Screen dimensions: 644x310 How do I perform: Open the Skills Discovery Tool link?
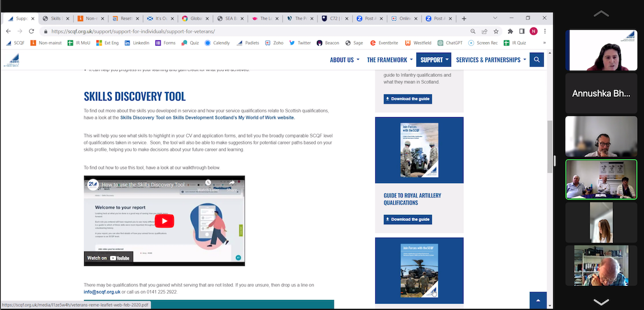click(208, 117)
